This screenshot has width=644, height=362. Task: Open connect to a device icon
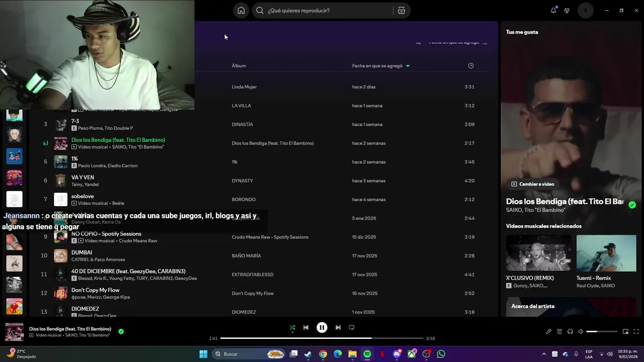click(570, 332)
